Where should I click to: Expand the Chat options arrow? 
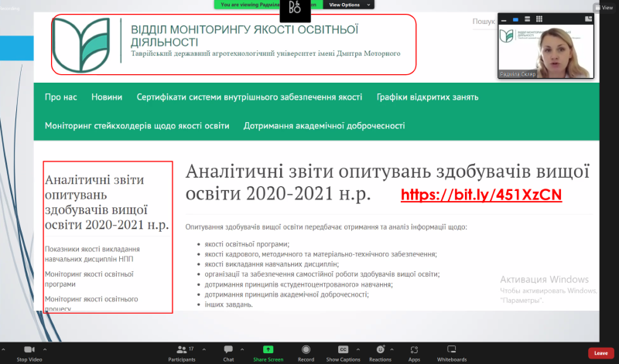242,349
